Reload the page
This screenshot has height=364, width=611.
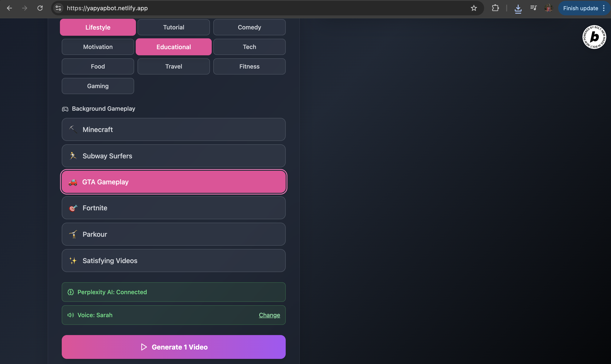pyautogui.click(x=40, y=8)
